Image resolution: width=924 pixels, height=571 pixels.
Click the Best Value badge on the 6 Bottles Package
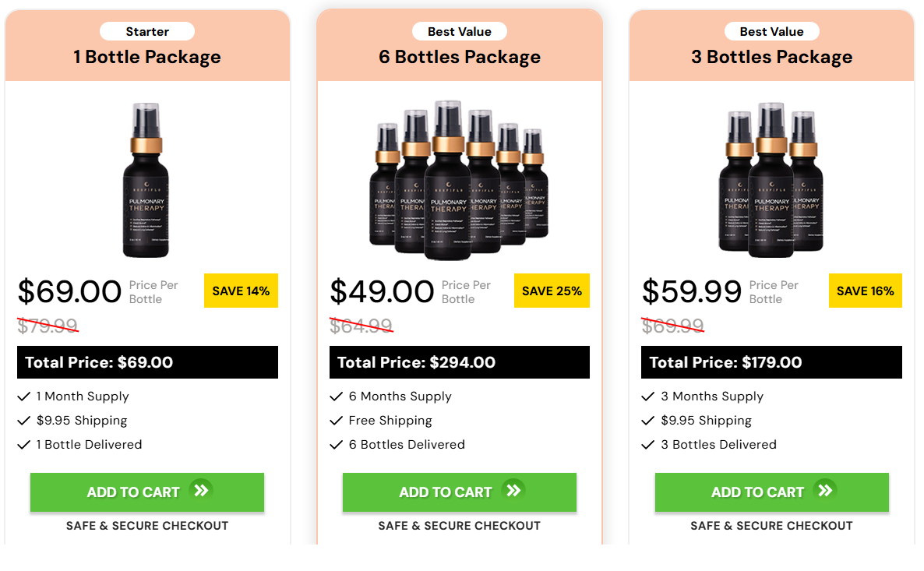pyautogui.click(x=460, y=31)
